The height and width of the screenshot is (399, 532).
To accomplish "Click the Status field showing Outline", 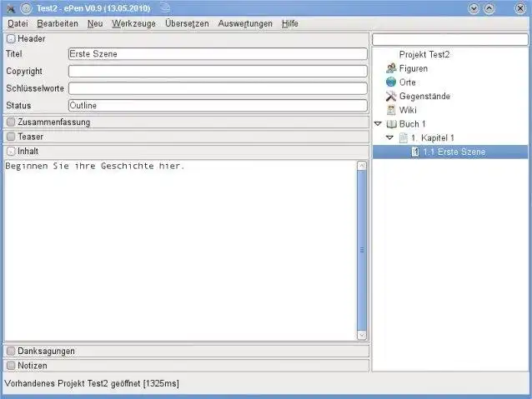I will coord(218,106).
